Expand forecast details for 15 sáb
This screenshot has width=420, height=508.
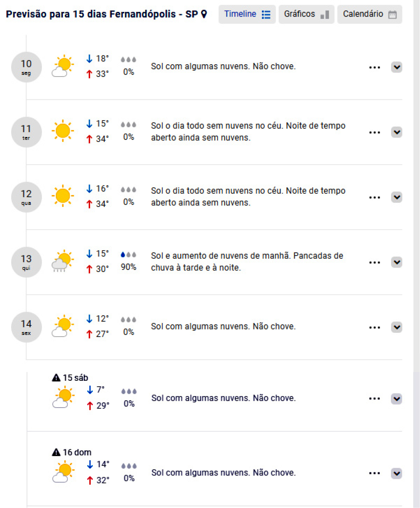(397, 399)
